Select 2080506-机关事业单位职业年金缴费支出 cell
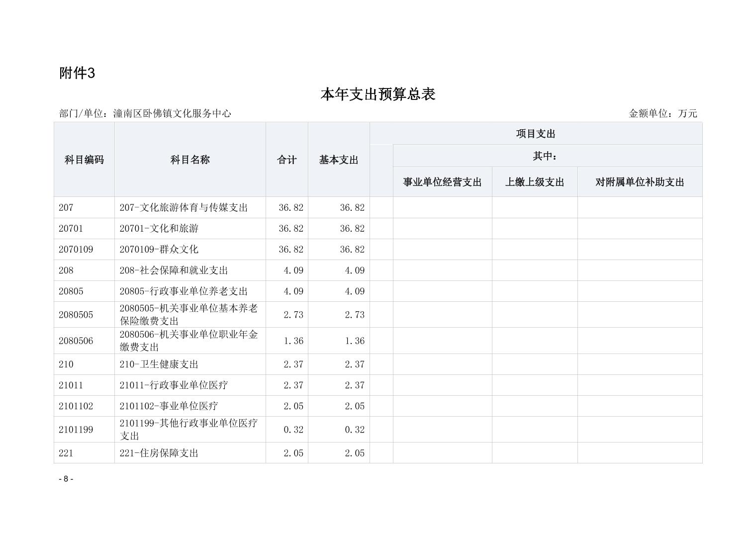This screenshot has width=756, height=534. coord(190,341)
